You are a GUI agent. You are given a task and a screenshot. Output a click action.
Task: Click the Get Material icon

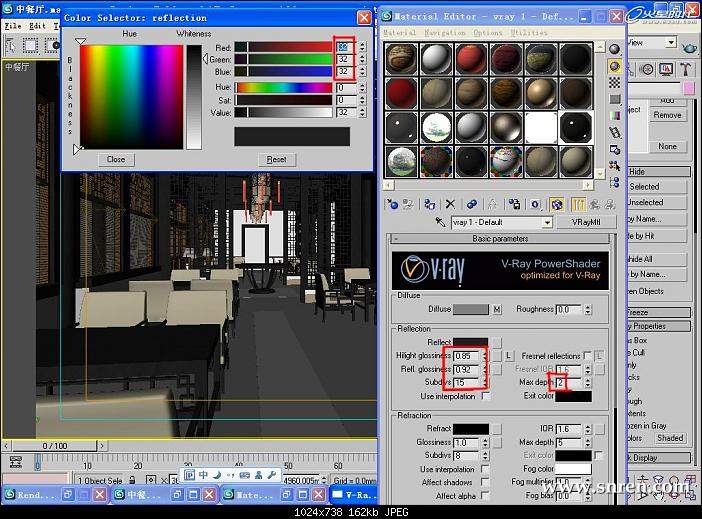point(392,204)
